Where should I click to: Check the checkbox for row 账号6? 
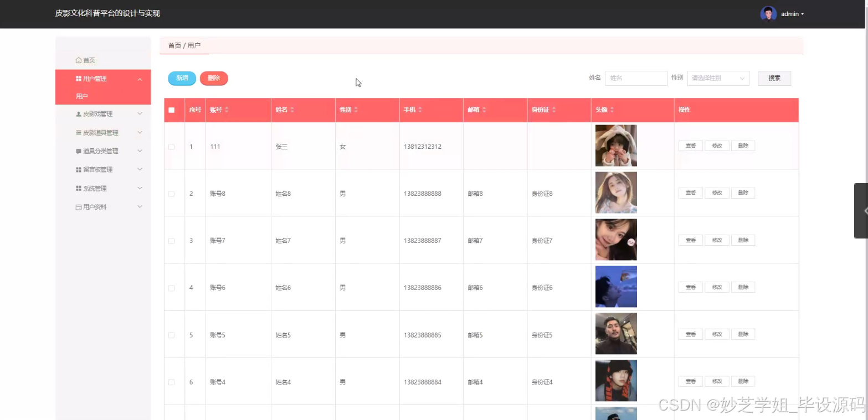[x=172, y=288]
